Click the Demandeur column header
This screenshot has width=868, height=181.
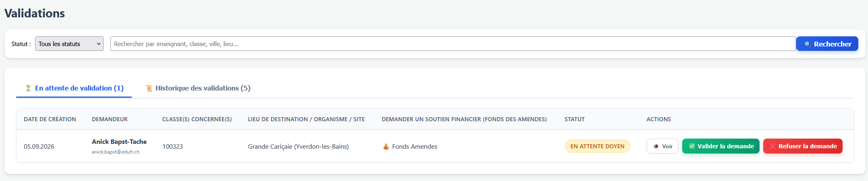pyautogui.click(x=110, y=119)
